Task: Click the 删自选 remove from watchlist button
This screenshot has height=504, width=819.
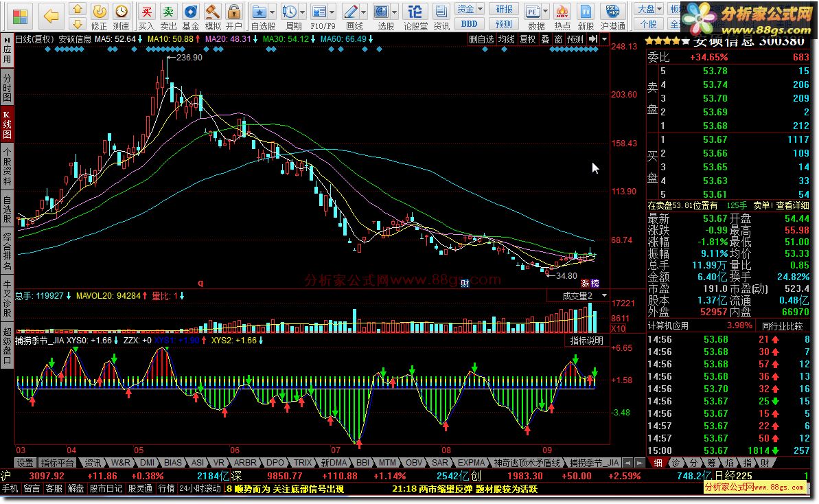Action: coord(481,40)
